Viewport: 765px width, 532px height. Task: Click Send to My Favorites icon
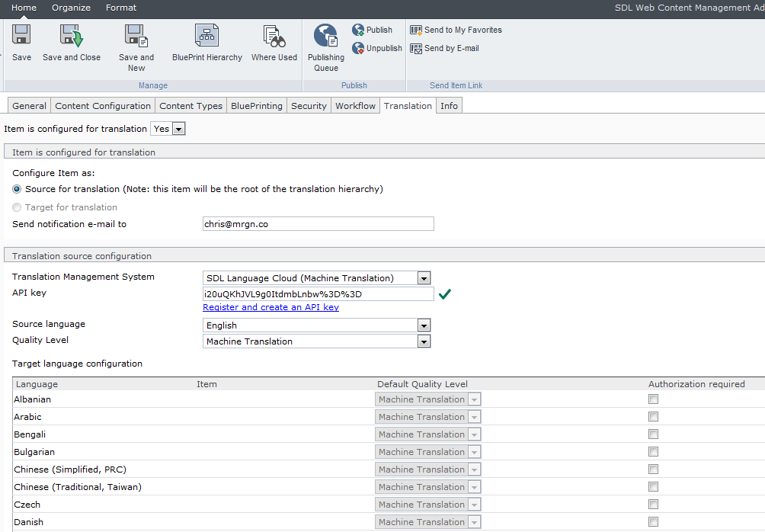click(x=416, y=30)
